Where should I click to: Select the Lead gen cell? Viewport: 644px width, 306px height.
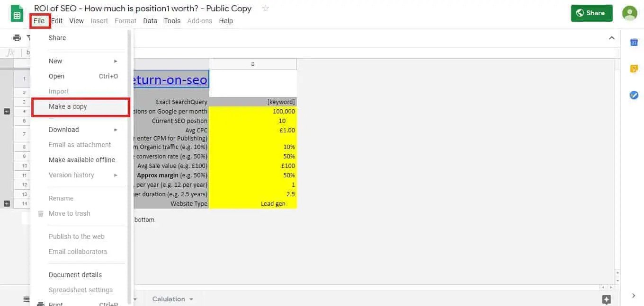tap(253, 203)
